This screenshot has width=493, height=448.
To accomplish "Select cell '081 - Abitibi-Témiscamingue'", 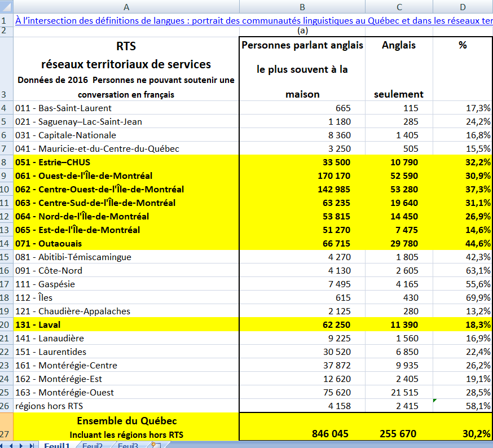I will point(126,257).
